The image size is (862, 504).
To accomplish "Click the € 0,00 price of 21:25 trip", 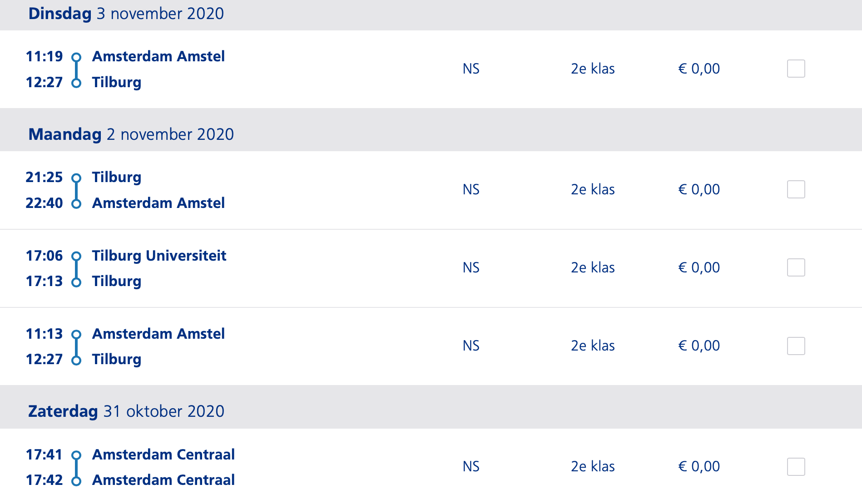I will pos(699,189).
